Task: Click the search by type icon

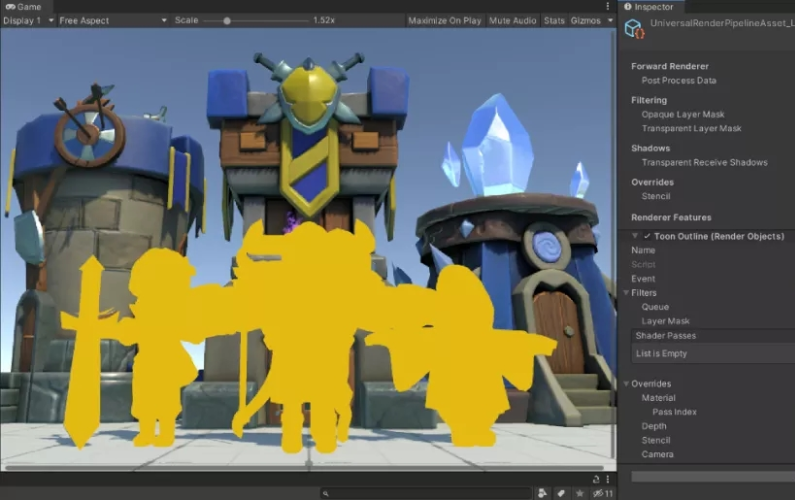Action: 543,493
